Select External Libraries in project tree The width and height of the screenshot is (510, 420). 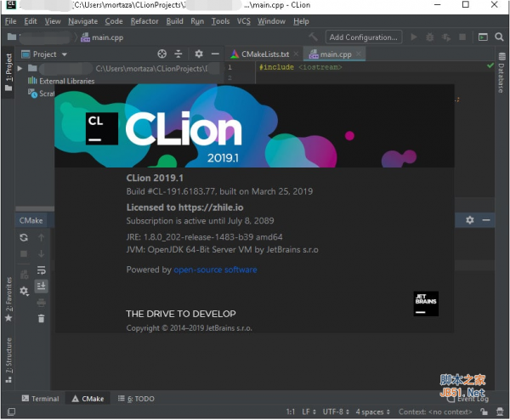point(61,81)
